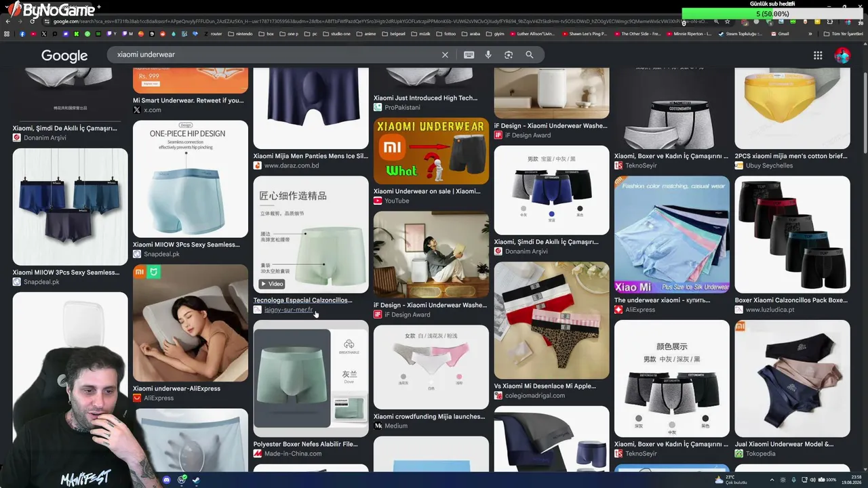This screenshot has height=488, width=868.
Task: Start voice search with the microphone icon
Action: (488, 55)
